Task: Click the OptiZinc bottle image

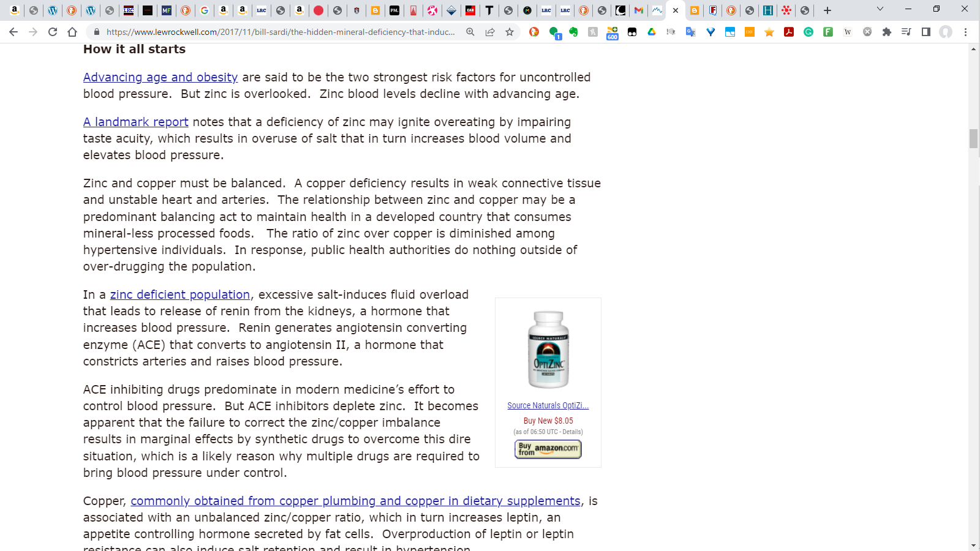Action: 548,350
